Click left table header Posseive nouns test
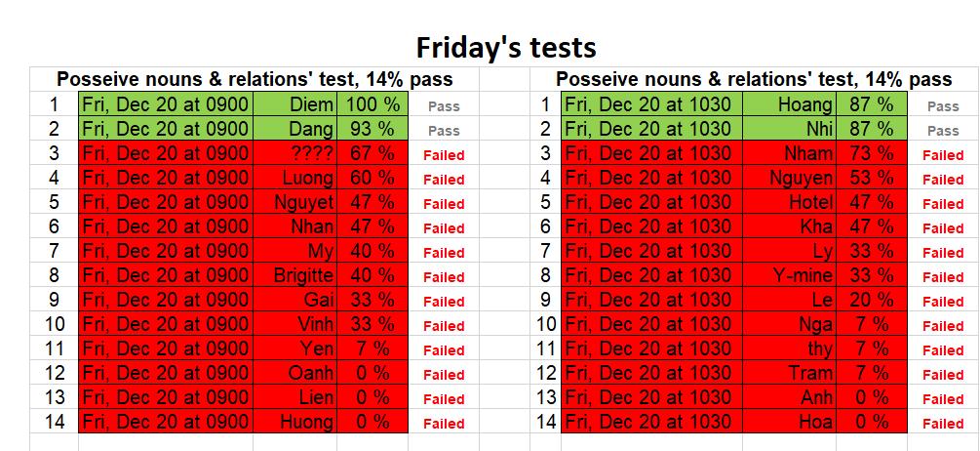This screenshot has height=451, width=980. [255, 79]
